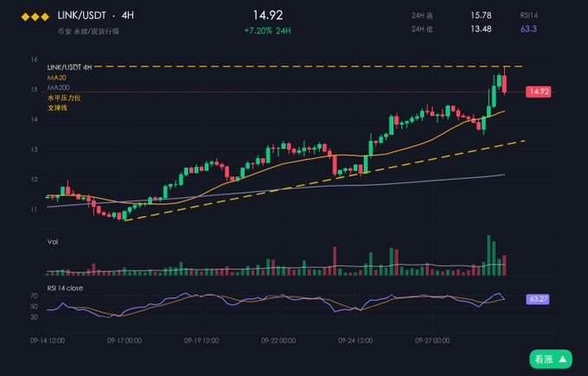Viewport: 588px width, 376px height.
Task: Click the purple 63.27 RSI value tag
Action: [538, 299]
